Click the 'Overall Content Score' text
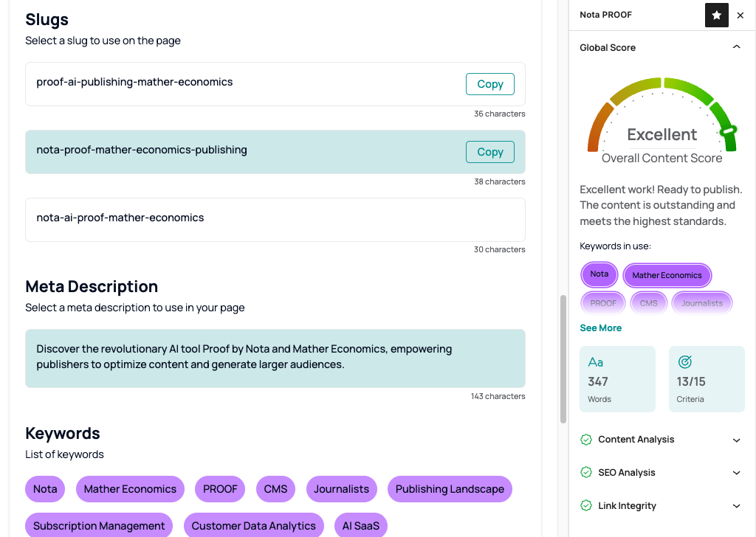This screenshot has height=537, width=756. tap(661, 159)
